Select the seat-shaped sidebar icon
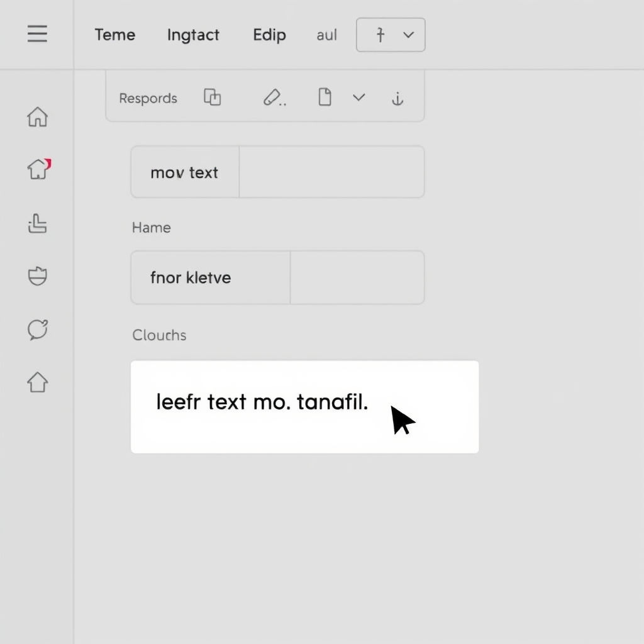Image resolution: width=644 pixels, height=644 pixels. [38, 223]
